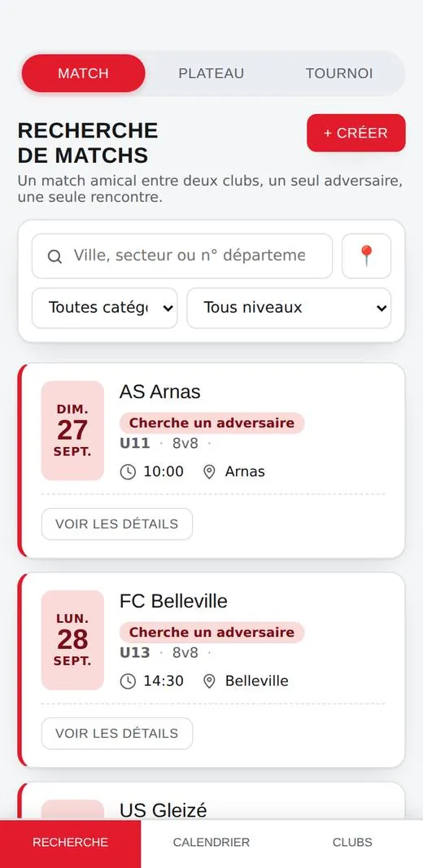Click the red location pin button
This screenshot has height=868, width=423.
(x=366, y=256)
